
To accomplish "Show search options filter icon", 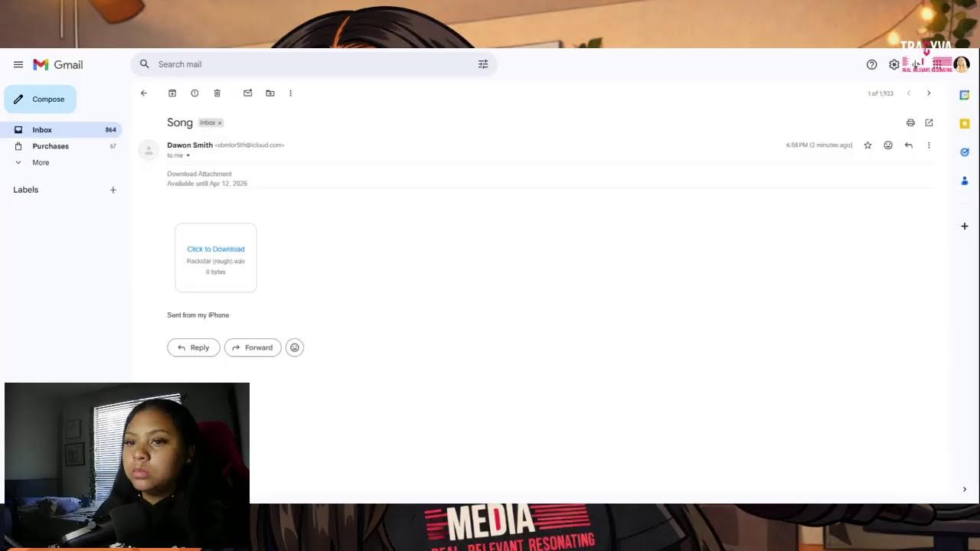I will click(483, 64).
